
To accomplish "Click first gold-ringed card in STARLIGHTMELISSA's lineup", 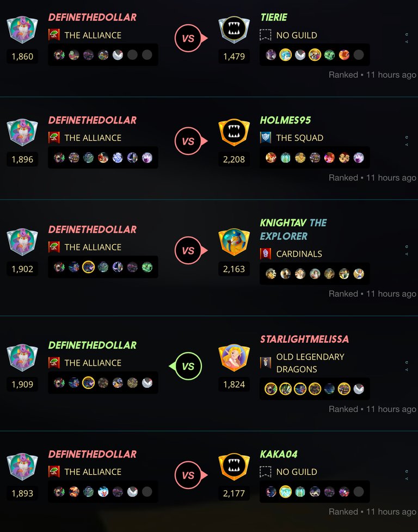I will coord(271,389).
